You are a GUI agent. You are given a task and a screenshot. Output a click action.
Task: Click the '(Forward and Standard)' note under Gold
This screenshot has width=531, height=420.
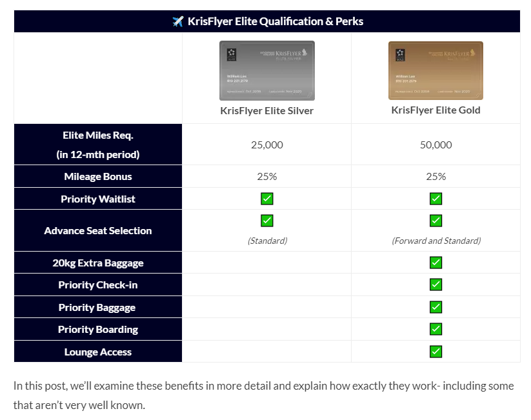pyautogui.click(x=436, y=241)
